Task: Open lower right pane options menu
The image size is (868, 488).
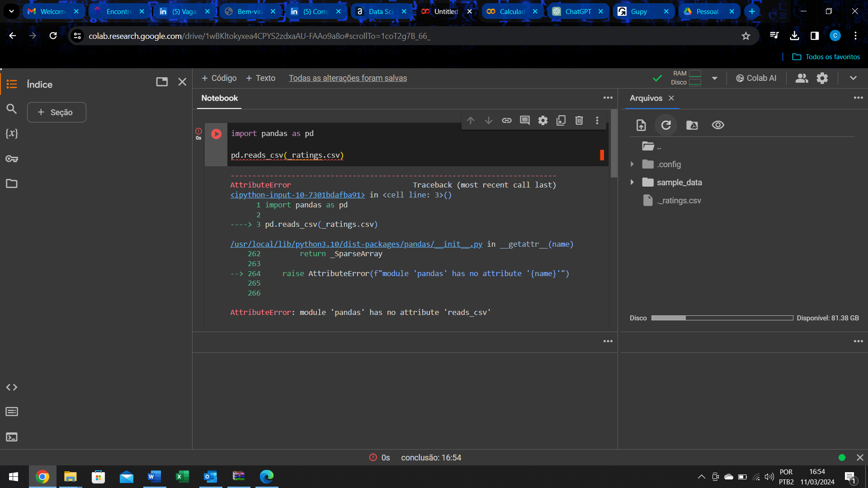Action: point(859,341)
